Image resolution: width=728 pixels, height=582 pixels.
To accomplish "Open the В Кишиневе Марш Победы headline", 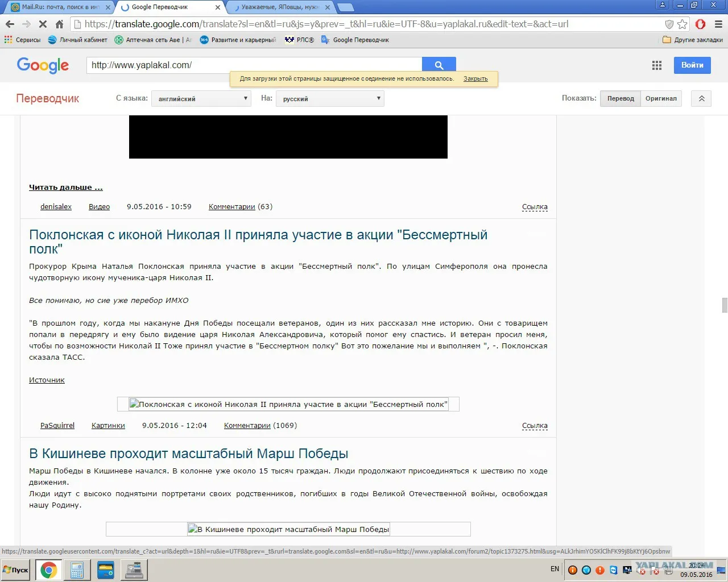I will (188, 454).
